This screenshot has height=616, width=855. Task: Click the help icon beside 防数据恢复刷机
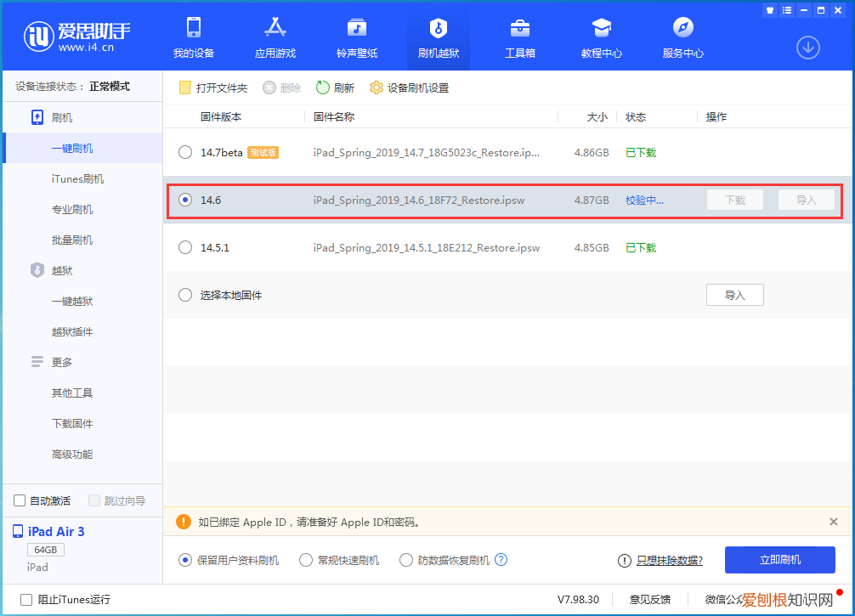click(x=501, y=560)
